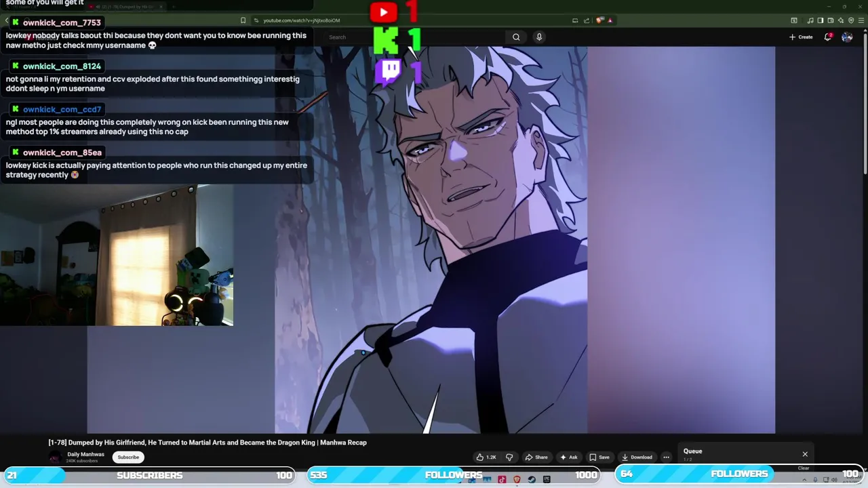Select the youtube.com URL in address bar
Viewport: 868px width, 488px height.
pos(302,20)
